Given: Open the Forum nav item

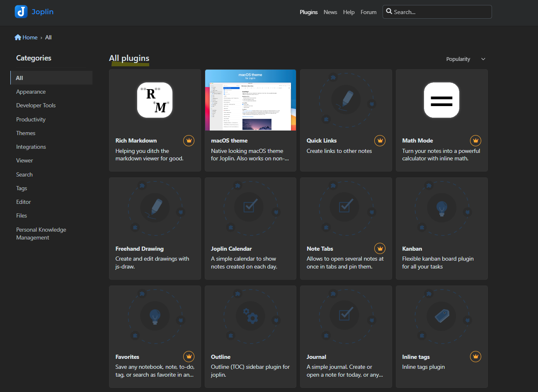Looking at the screenshot, I should 368,12.
